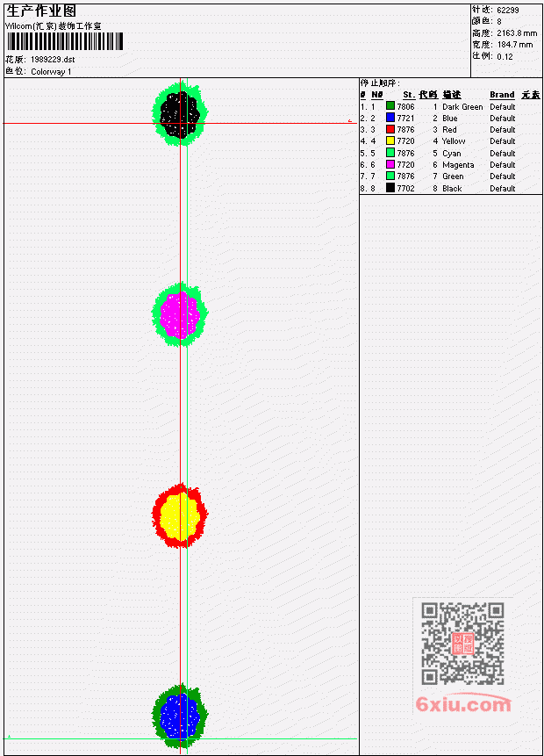Click the stitch count value 62299
The width and height of the screenshot is (544, 756).
point(508,10)
